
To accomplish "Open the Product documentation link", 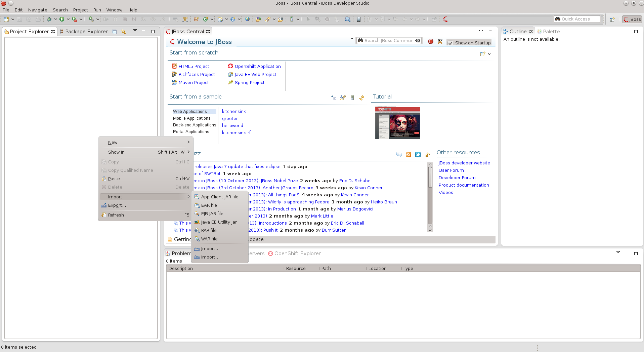I will click(x=464, y=185).
